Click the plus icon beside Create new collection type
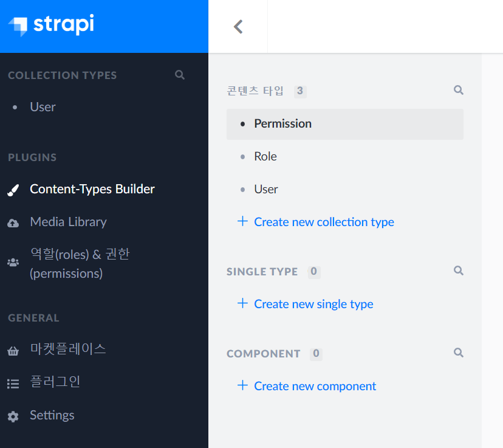Image resolution: width=503 pixels, height=448 pixels. tap(242, 221)
